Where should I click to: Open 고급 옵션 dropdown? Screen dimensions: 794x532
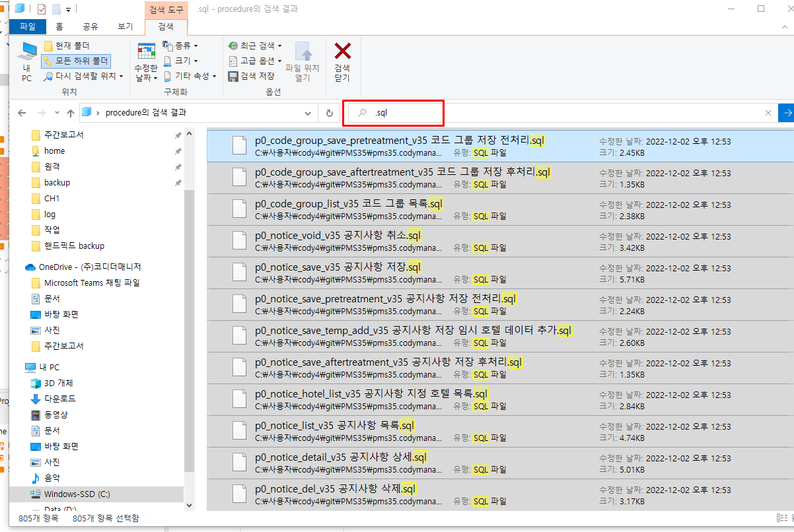pyautogui.click(x=254, y=61)
